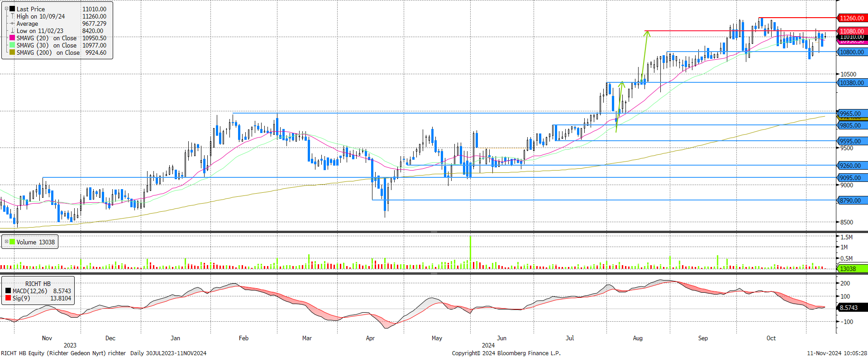868x357 pixels.
Task: Select the 'Average' legend row
Action: coord(58,24)
